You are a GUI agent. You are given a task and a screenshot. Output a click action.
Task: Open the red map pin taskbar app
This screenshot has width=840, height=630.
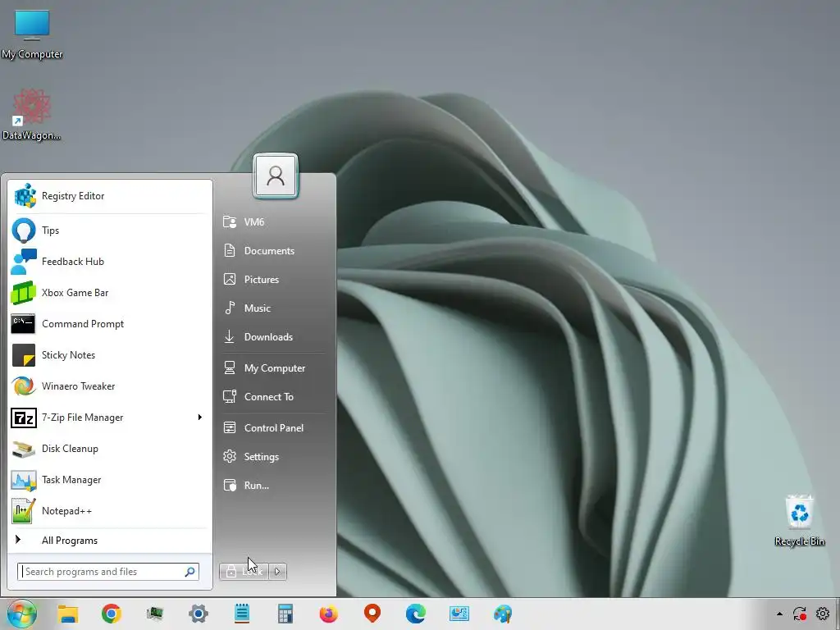372,614
